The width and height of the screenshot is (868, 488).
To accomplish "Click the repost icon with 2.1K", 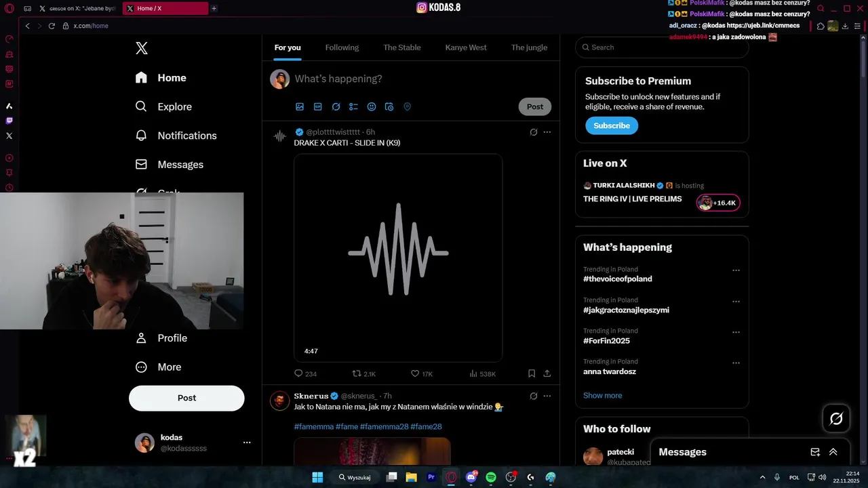I will pyautogui.click(x=357, y=373).
